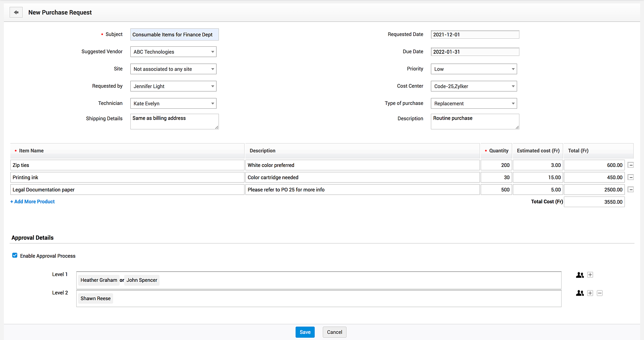Viewport: 644px width, 340px height.
Task: Open approver picker for Level 1
Action: pos(580,275)
